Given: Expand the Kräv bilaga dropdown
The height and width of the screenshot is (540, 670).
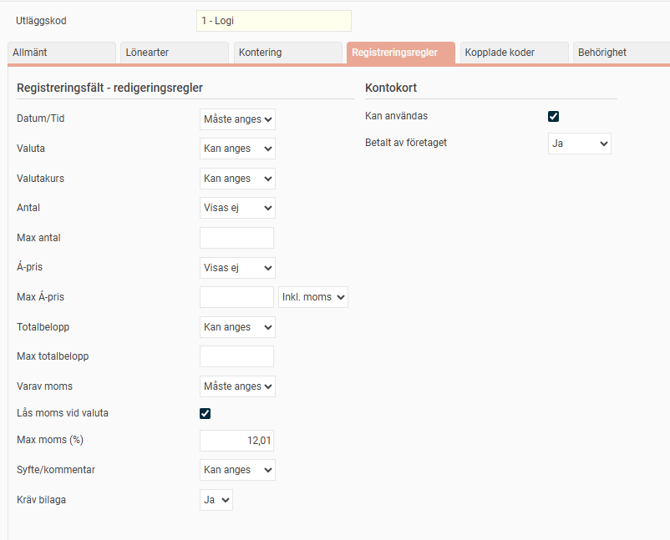Looking at the screenshot, I should [217, 500].
